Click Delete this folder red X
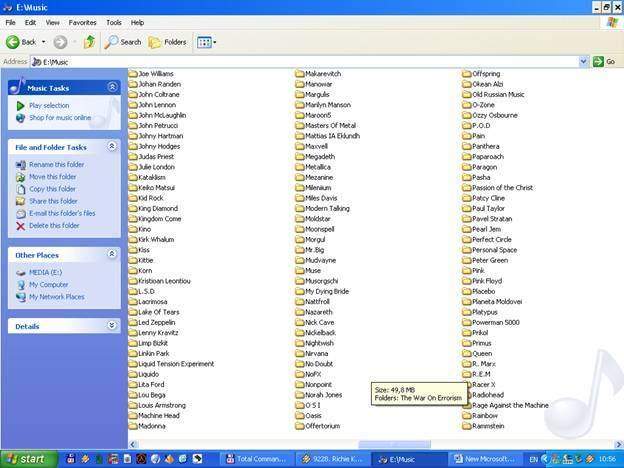 click(x=20, y=226)
